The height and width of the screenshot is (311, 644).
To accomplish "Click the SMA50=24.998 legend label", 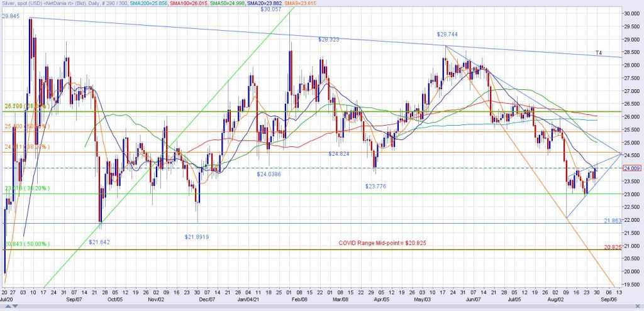I will [x=227, y=3].
